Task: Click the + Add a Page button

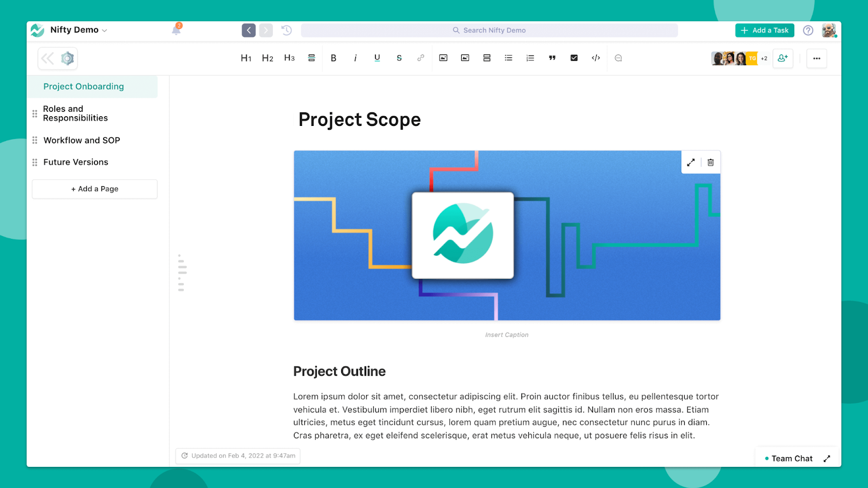Action: click(94, 189)
